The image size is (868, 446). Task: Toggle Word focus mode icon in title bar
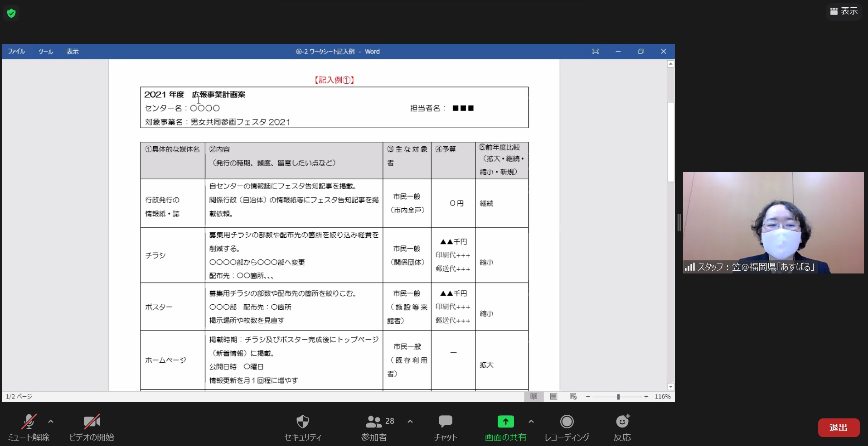click(x=596, y=52)
